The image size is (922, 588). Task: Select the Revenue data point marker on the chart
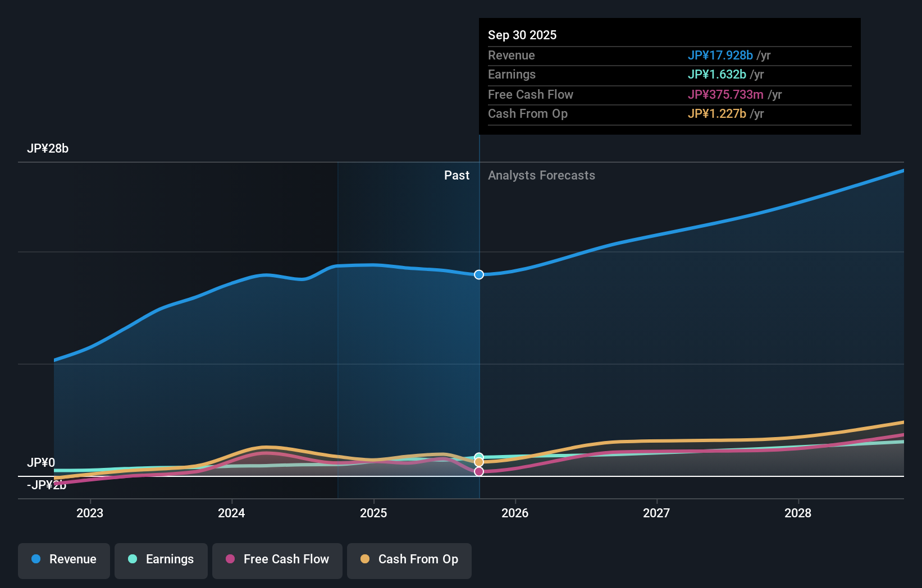tap(479, 275)
